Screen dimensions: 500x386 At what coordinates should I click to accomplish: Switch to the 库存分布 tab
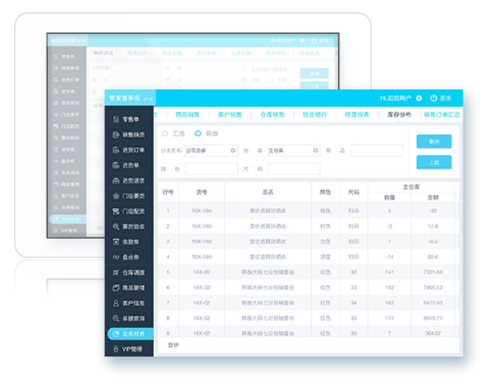coord(399,115)
